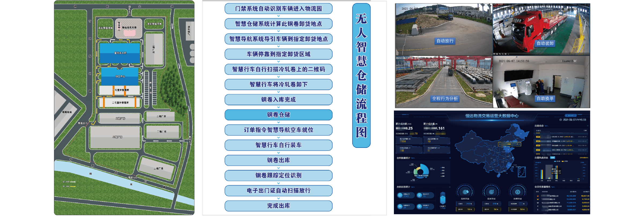Select the highlighted 钢卷仓储 flow step

[279, 115]
